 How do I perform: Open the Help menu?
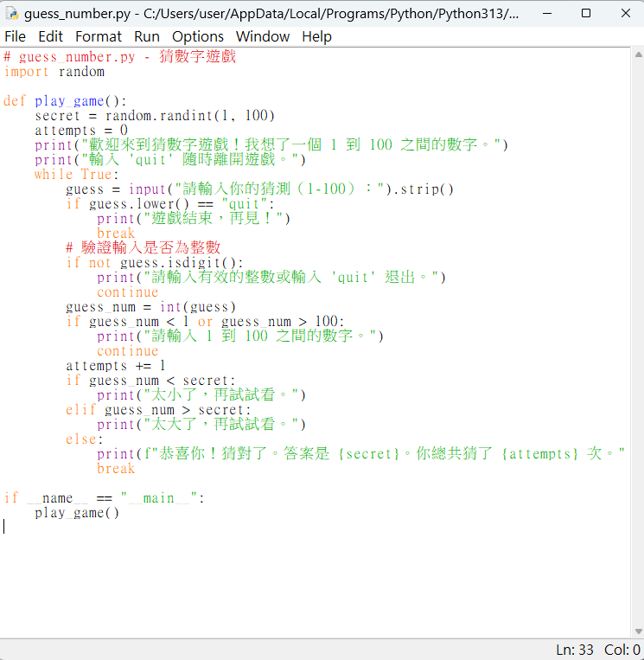point(316,36)
